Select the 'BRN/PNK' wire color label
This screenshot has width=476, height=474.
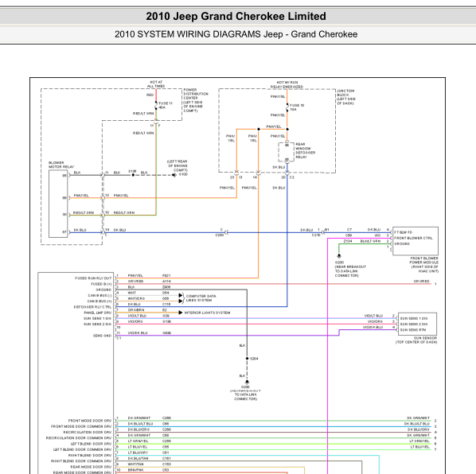pos(135,470)
